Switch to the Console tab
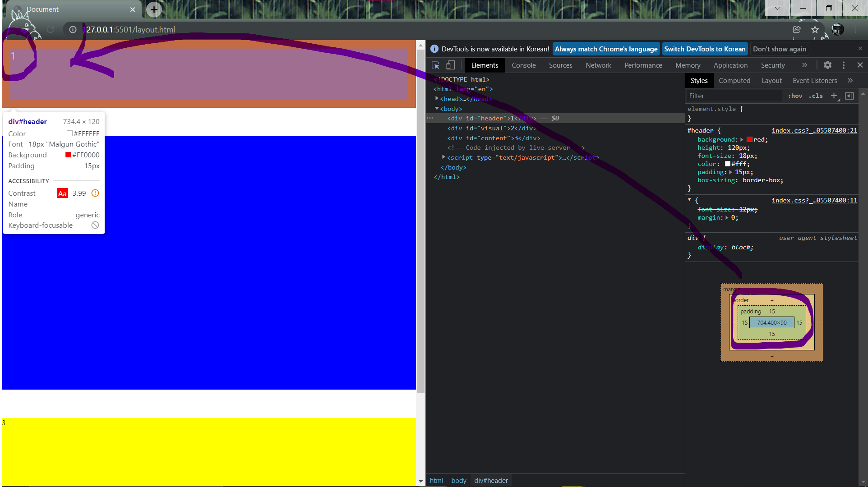 click(523, 65)
